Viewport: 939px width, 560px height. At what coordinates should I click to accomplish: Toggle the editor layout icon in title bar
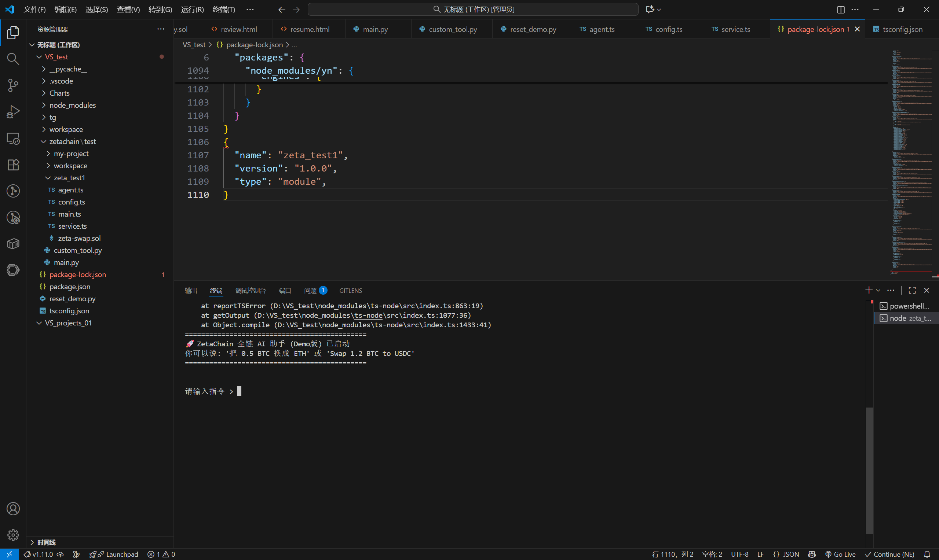pos(840,10)
